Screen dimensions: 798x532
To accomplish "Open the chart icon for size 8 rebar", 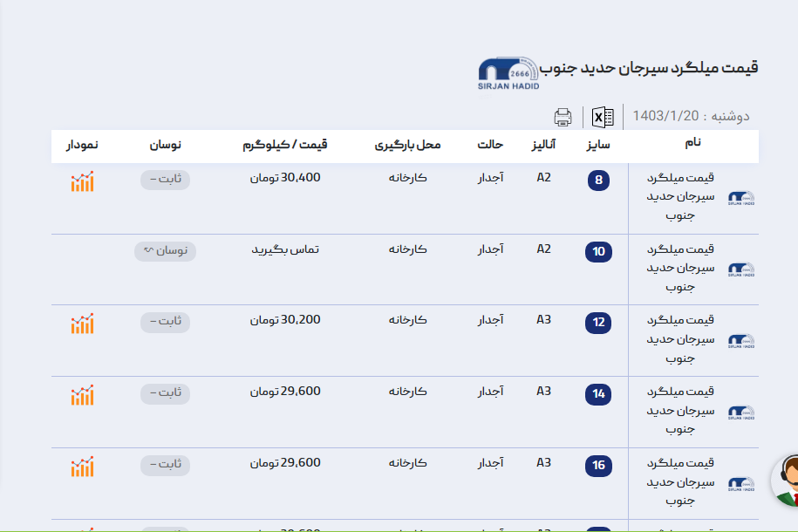I will [83, 181].
